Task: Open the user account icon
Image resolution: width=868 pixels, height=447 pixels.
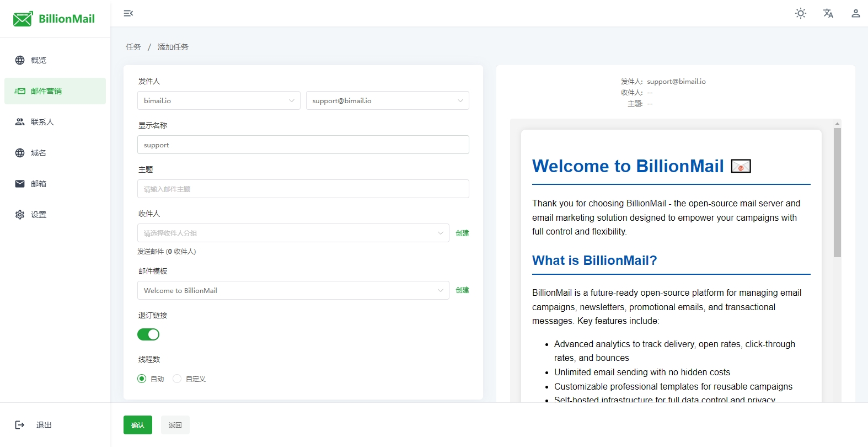Action: (x=856, y=13)
